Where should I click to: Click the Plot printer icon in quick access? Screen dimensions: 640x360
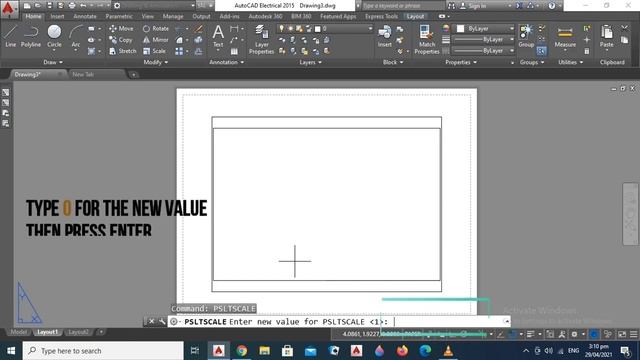(72, 6)
